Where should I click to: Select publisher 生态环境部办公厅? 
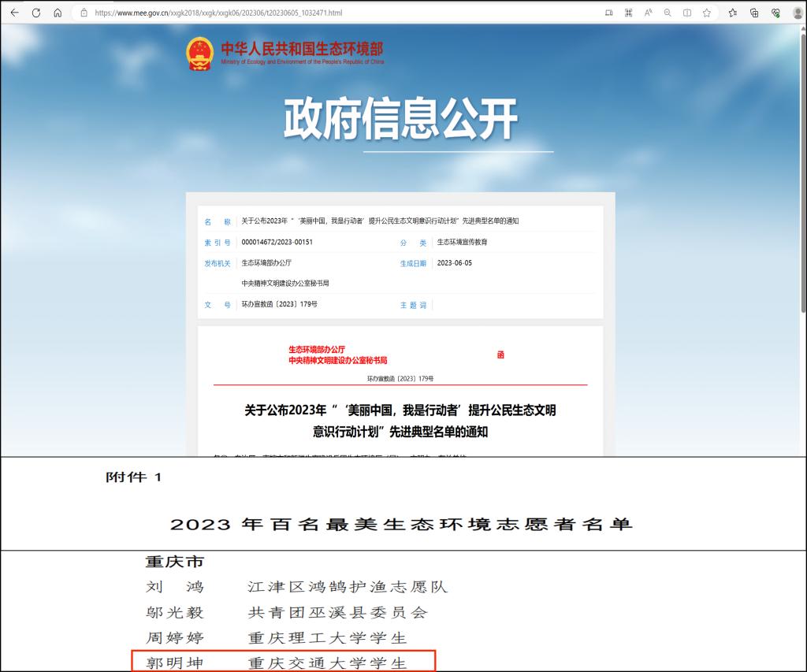coord(266,263)
